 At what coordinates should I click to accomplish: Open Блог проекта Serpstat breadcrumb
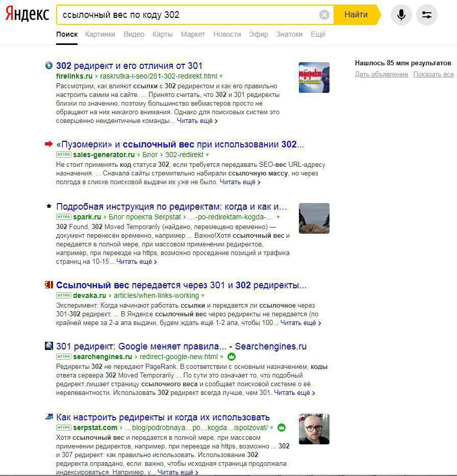144,217
